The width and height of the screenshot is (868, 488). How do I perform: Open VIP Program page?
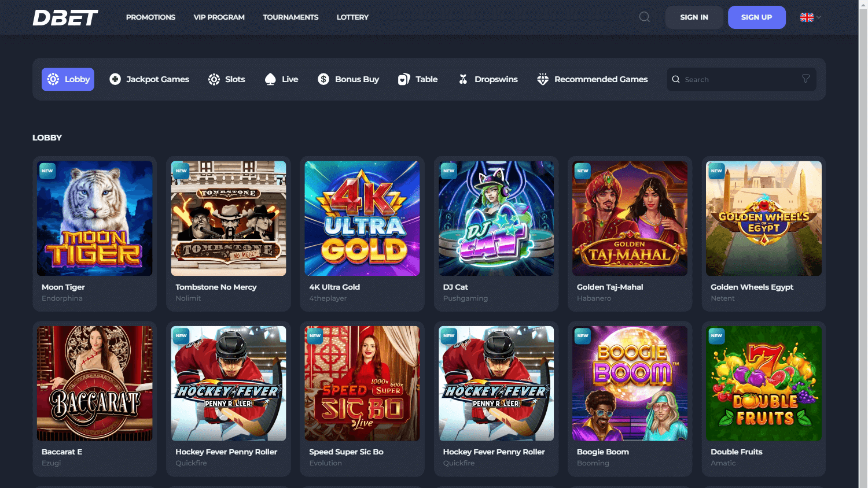(x=219, y=17)
